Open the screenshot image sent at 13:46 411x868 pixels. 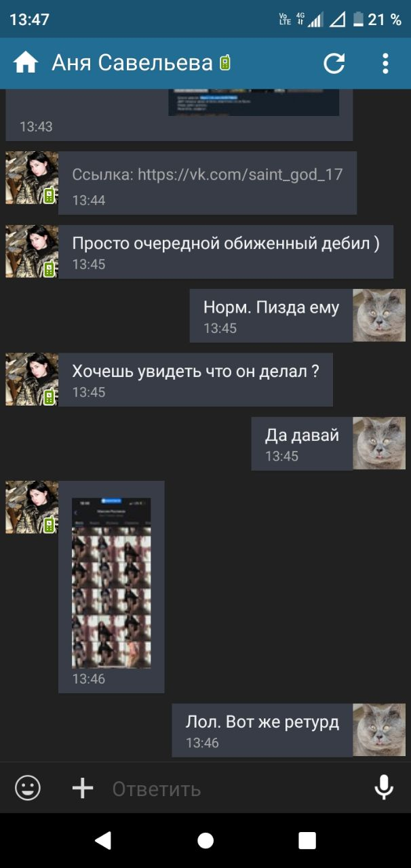click(x=111, y=584)
